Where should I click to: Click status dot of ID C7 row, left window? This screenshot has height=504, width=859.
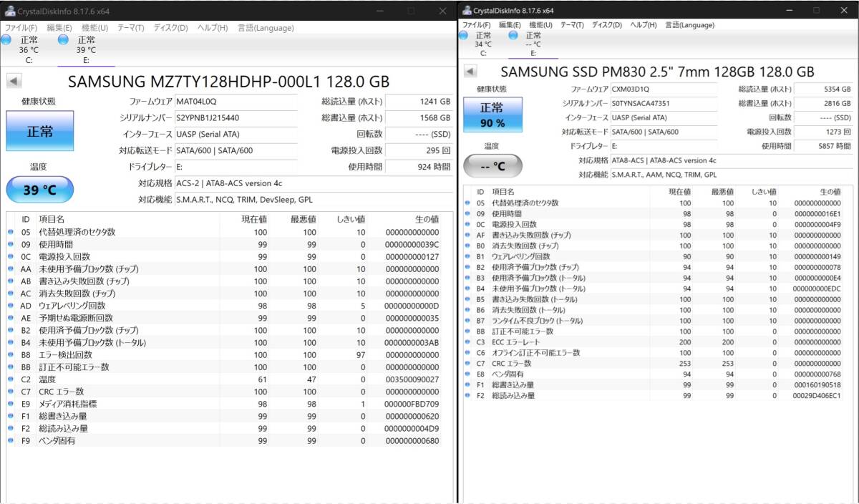tap(11, 392)
